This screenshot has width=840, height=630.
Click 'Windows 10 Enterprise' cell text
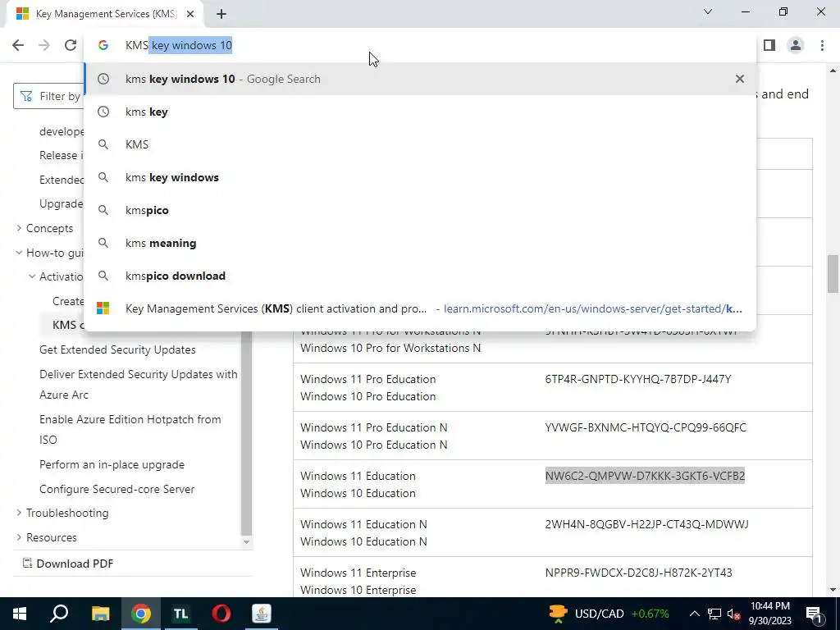click(x=358, y=590)
